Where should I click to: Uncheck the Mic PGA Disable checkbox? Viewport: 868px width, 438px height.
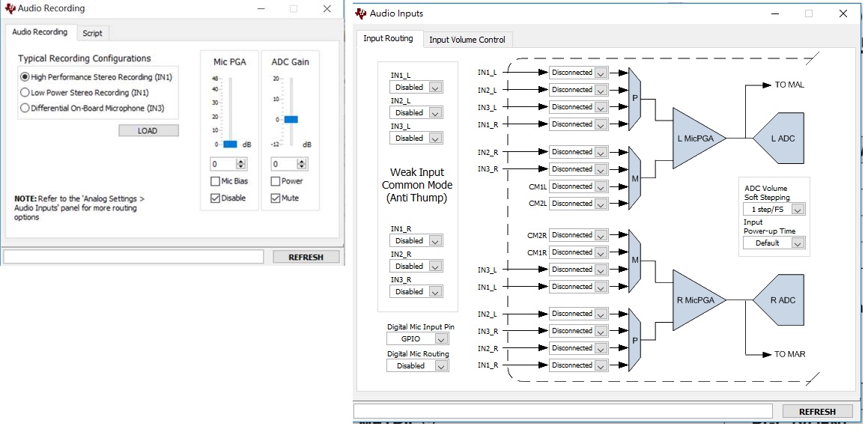point(216,198)
